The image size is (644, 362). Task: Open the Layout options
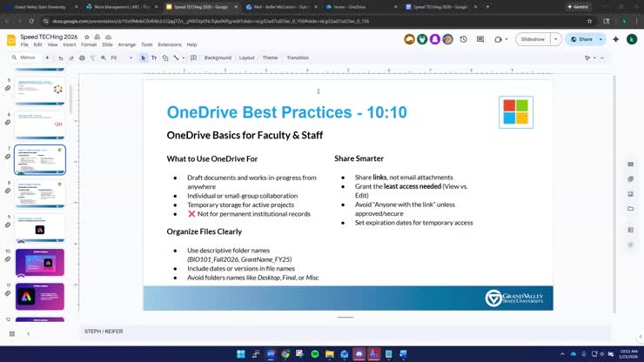(x=247, y=58)
